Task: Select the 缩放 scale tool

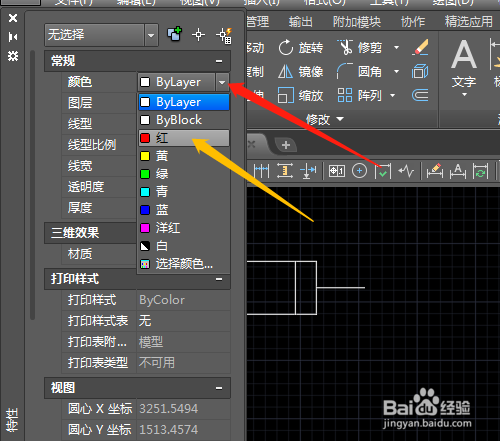Action: click(301, 96)
